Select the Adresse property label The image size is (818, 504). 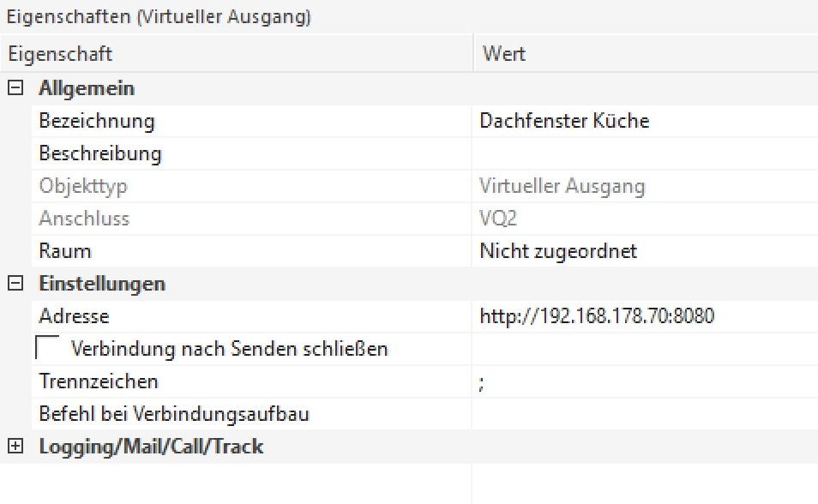(75, 316)
